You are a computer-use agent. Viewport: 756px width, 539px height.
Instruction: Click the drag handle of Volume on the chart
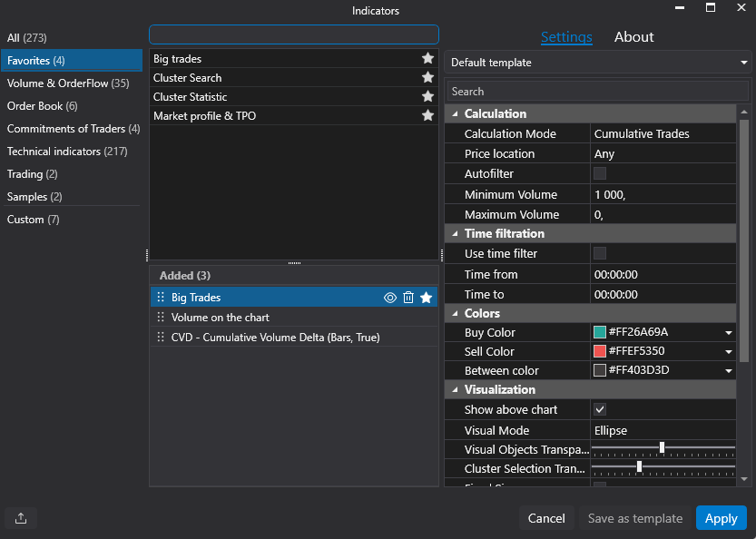161,318
